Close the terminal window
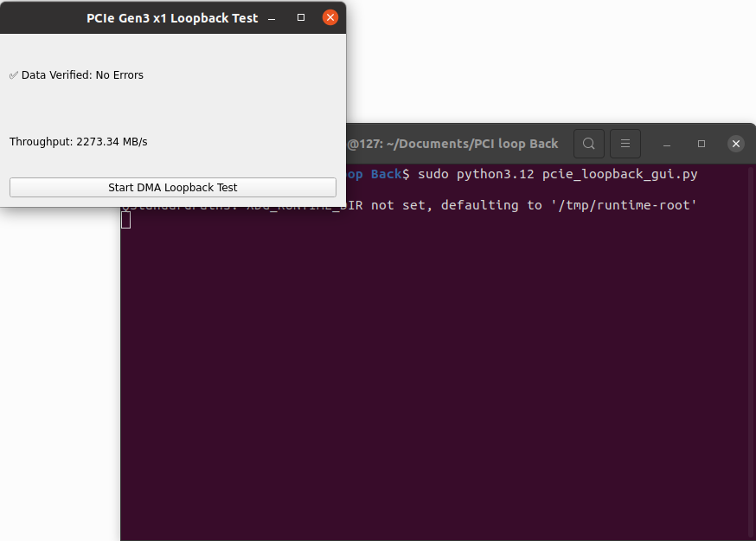The width and height of the screenshot is (756, 541). click(735, 144)
